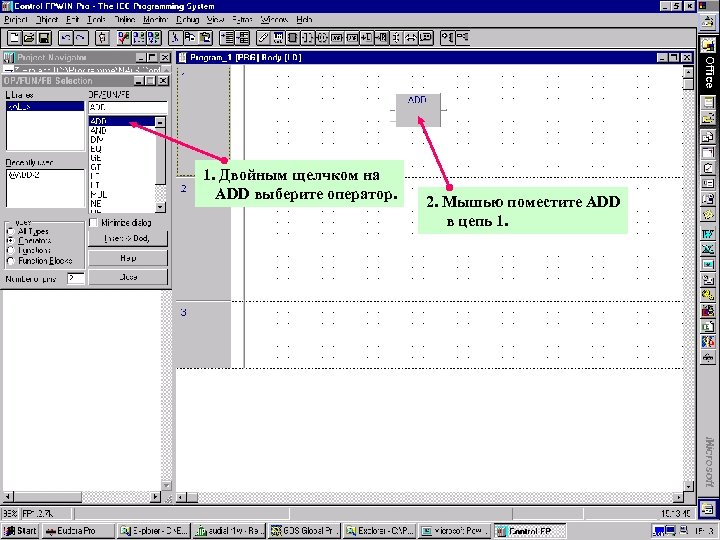Select the Operators radio button
Screen dimensions: 720x540
click(x=11, y=241)
